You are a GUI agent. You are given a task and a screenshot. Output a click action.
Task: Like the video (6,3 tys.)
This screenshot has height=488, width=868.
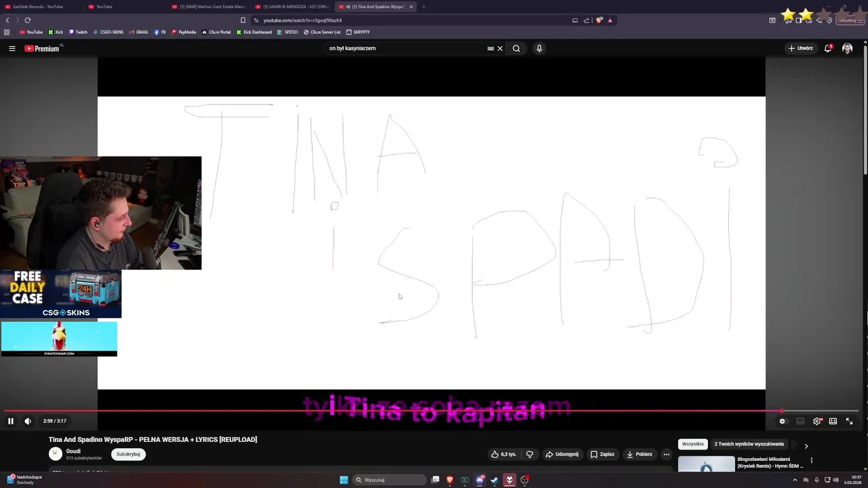click(504, 454)
